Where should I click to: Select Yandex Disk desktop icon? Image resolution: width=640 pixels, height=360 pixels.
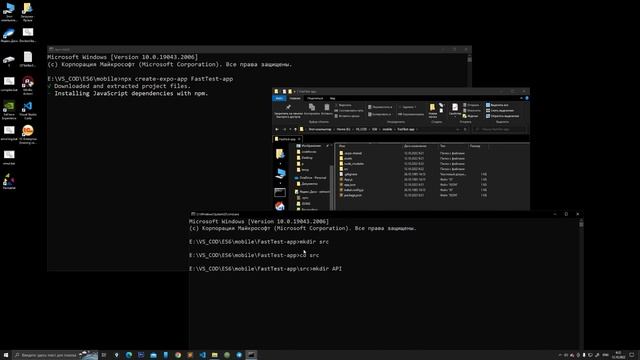point(9,36)
